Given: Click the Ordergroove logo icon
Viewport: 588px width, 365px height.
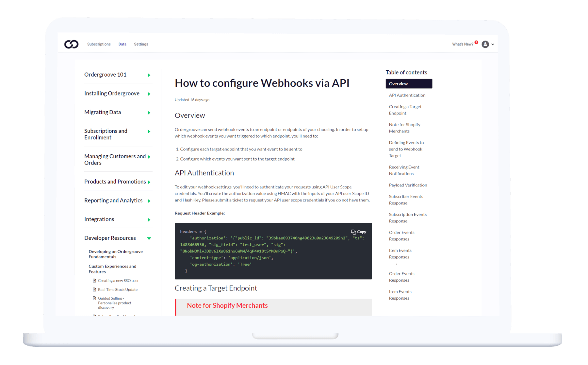Looking at the screenshot, I should (71, 44).
